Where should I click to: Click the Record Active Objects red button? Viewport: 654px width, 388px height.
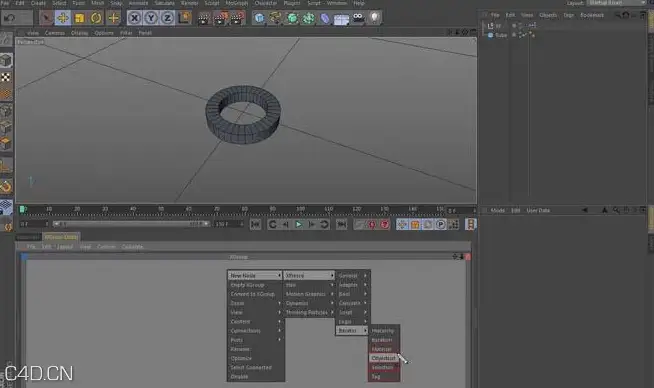pos(372,224)
